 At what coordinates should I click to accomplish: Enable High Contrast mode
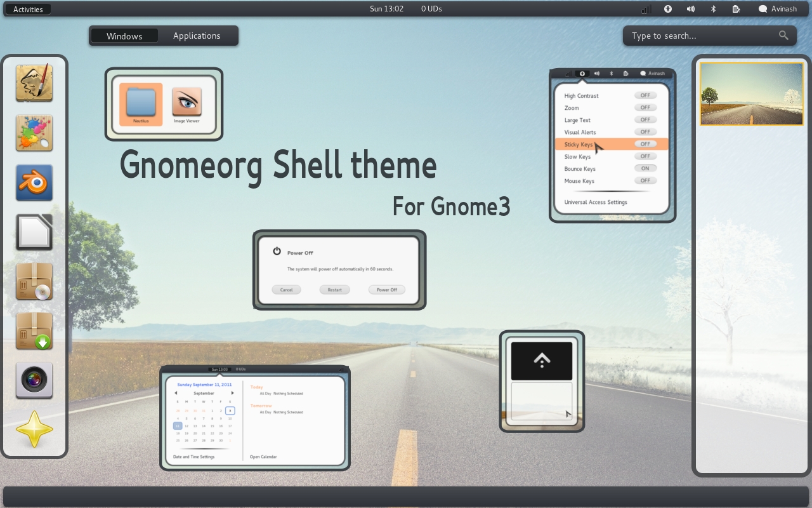(x=645, y=95)
